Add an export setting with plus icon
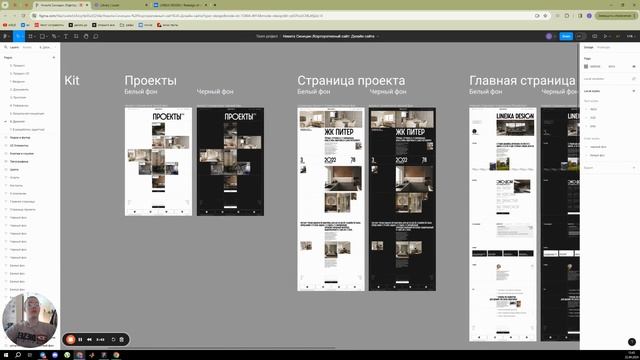The height and width of the screenshot is (360, 640). 634,168
